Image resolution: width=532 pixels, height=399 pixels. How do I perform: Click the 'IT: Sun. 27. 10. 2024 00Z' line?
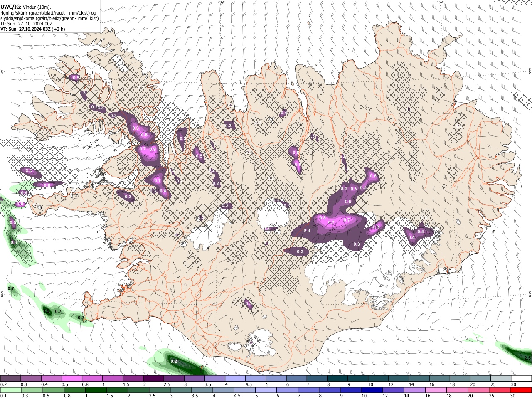click(26, 24)
